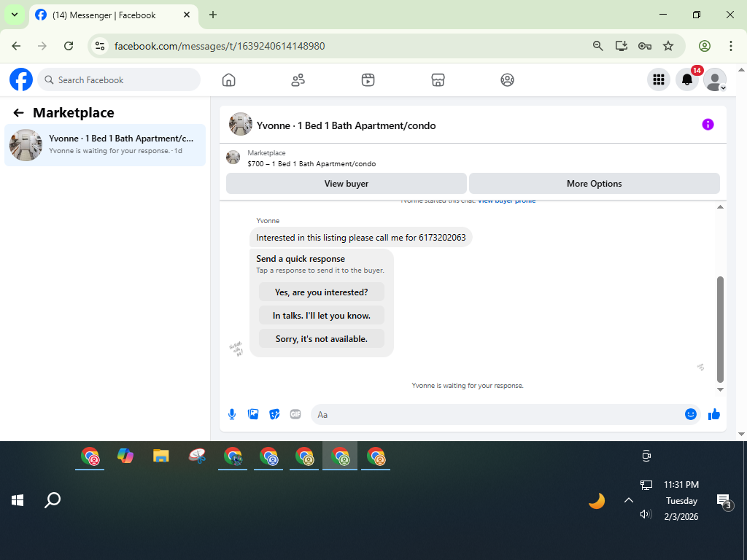Open File Explorer from taskbar

(x=161, y=456)
